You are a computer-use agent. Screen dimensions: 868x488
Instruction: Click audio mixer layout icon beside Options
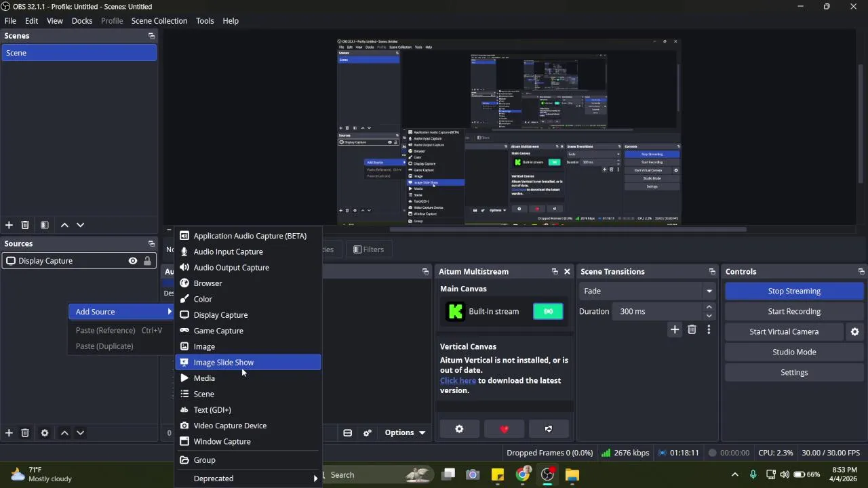[347, 433]
